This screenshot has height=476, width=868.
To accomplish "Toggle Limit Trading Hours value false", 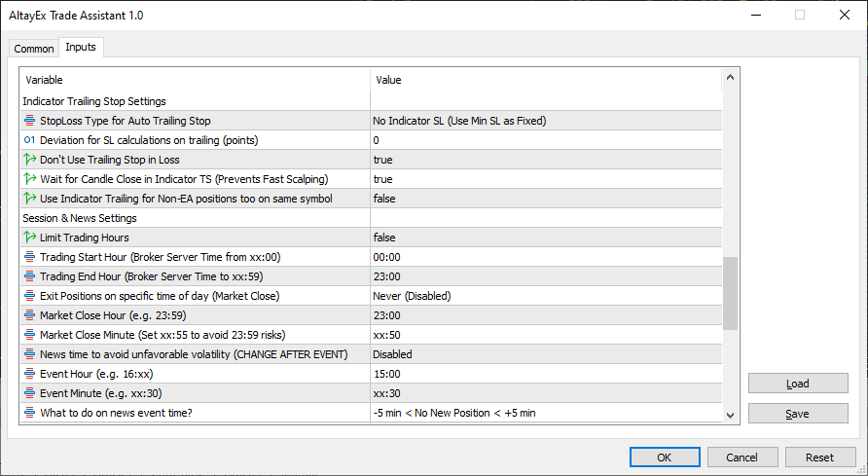I will (x=546, y=238).
